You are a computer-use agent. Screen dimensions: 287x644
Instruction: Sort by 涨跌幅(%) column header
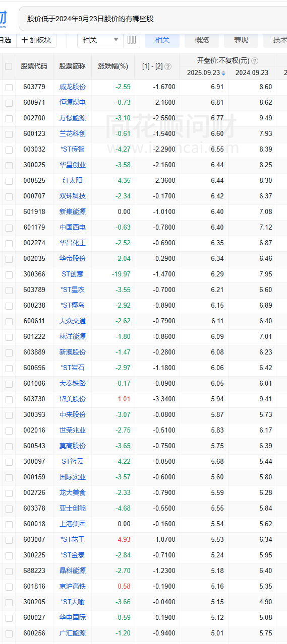(113, 66)
